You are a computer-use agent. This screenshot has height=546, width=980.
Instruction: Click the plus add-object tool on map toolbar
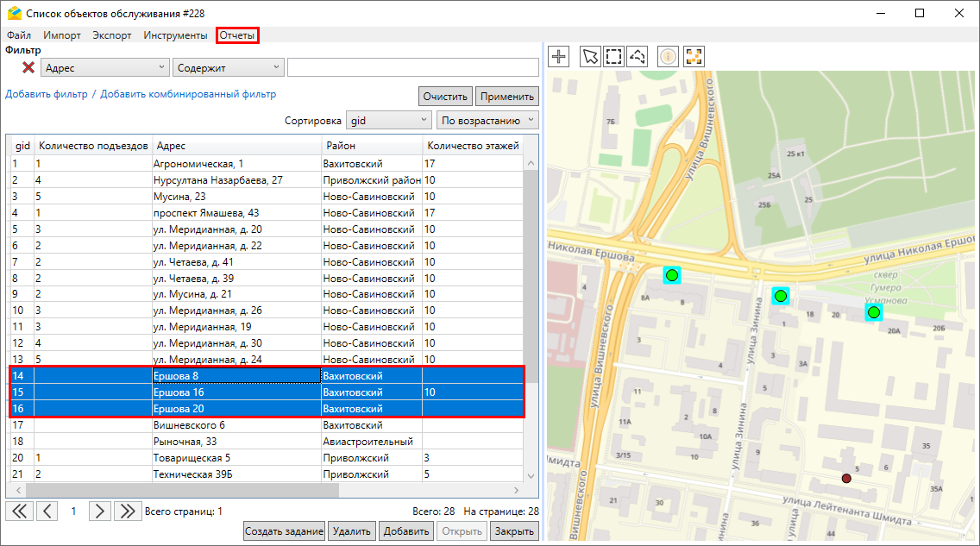pos(559,57)
